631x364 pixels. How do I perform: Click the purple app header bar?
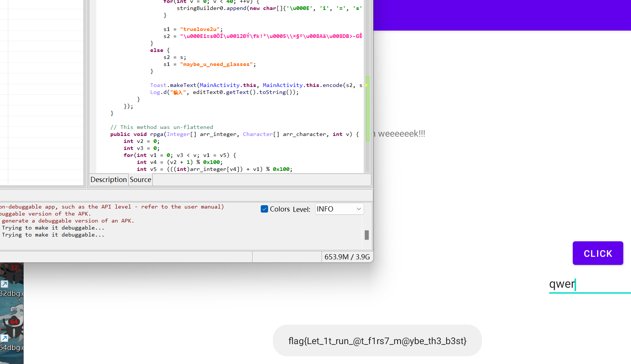(x=502, y=15)
